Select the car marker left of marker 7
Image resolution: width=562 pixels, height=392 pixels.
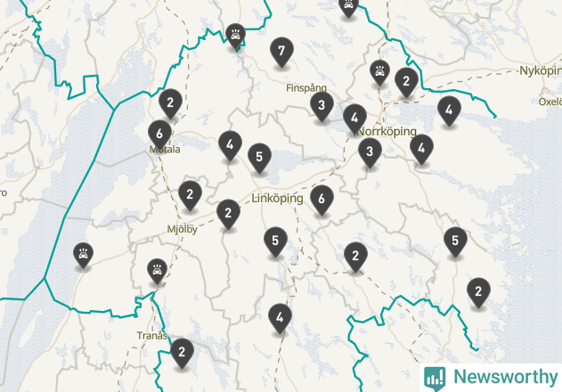click(x=235, y=37)
